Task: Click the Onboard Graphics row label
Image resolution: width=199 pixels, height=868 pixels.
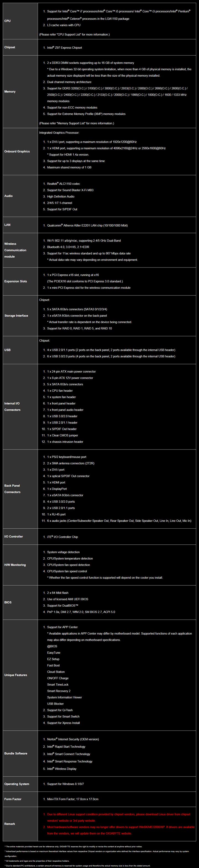Action: point(17,152)
